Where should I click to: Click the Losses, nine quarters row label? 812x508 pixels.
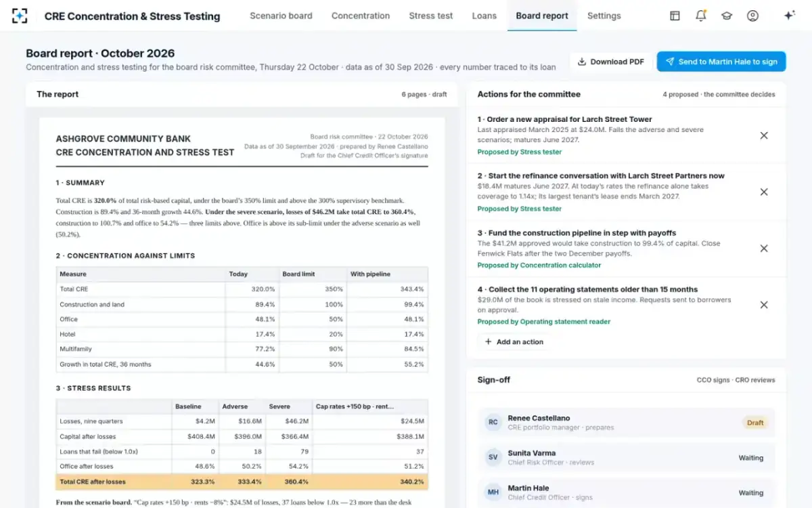[x=91, y=421]
